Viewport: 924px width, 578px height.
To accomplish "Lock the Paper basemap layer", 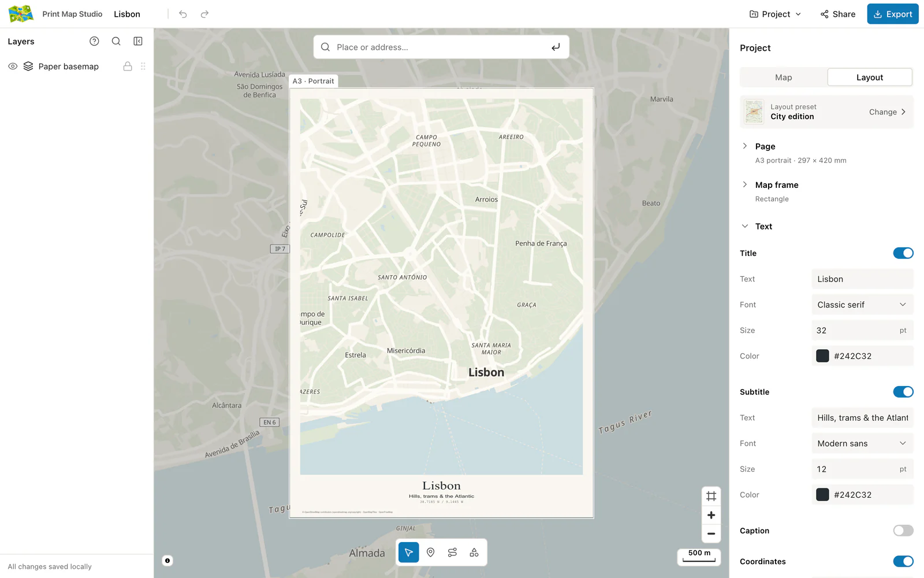I will tap(128, 66).
